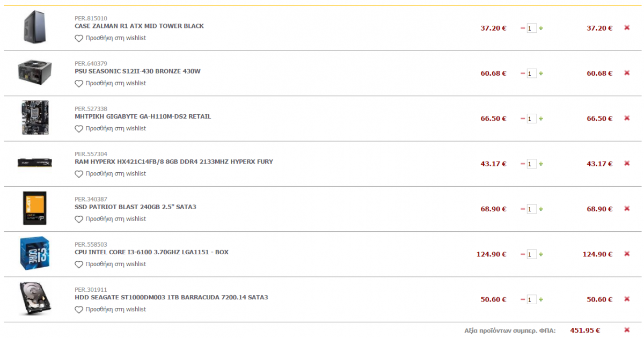Open SSD PATRIOT BLAST 240GB product link
Screen dimensions: 644x338
[x=135, y=207]
